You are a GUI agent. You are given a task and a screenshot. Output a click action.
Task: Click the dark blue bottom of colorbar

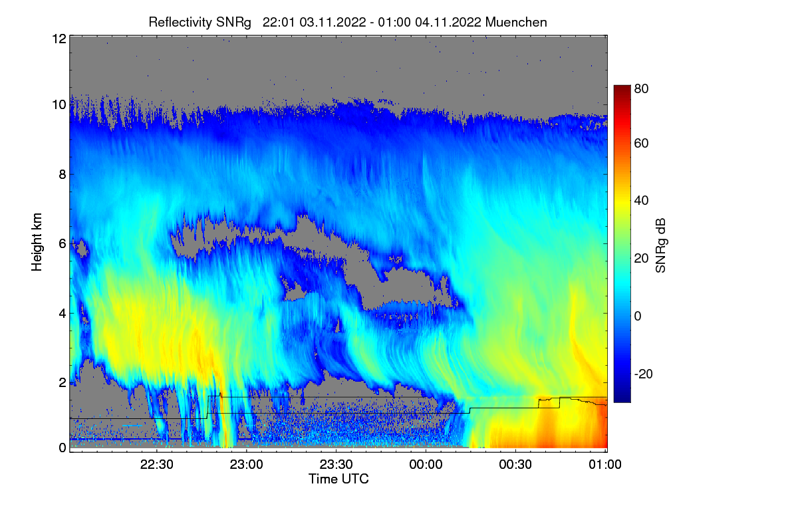pos(621,398)
